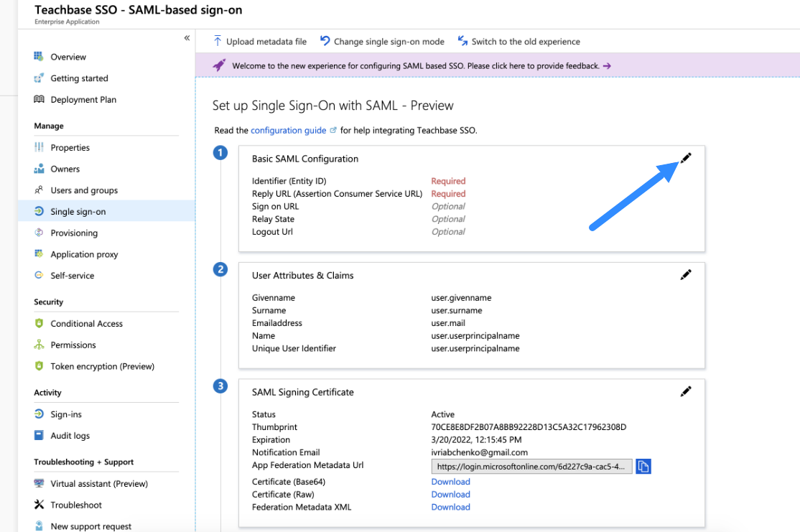Click the notification email ivriabchenko@gmail.com
The height and width of the screenshot is (532, 800).
(479, 452)
